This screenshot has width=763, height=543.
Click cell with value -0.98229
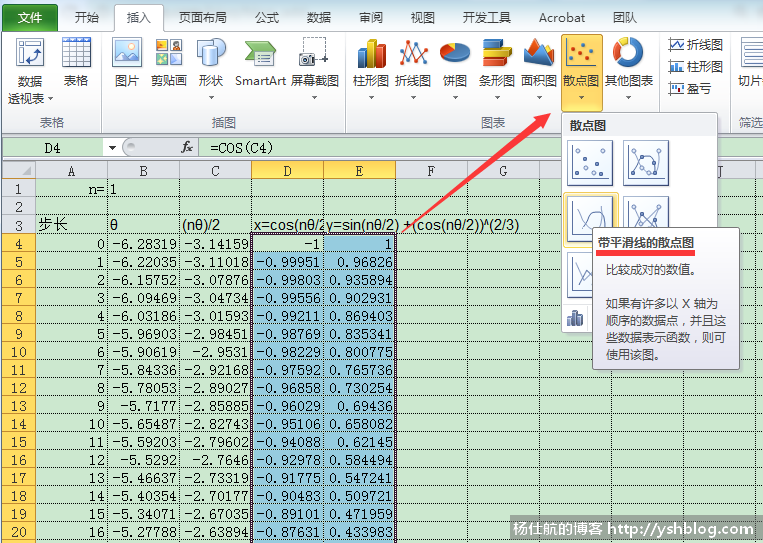click(288, 352)
